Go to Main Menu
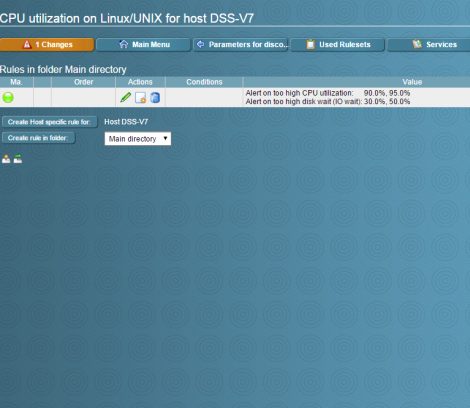The width and height of the screenshot is (470, 408). coord(143,45)
